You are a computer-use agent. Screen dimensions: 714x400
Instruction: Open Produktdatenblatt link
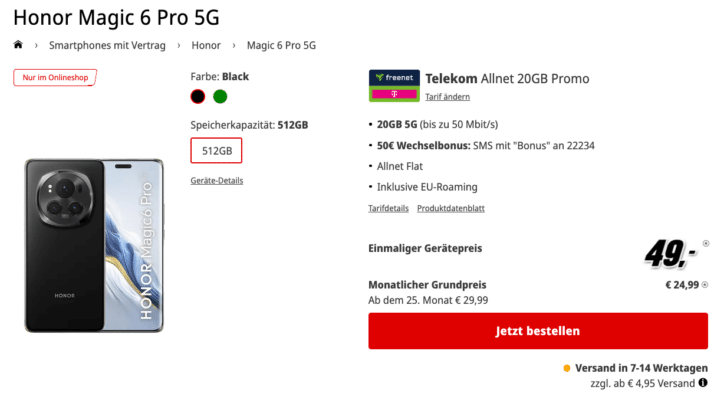point(450,208)
